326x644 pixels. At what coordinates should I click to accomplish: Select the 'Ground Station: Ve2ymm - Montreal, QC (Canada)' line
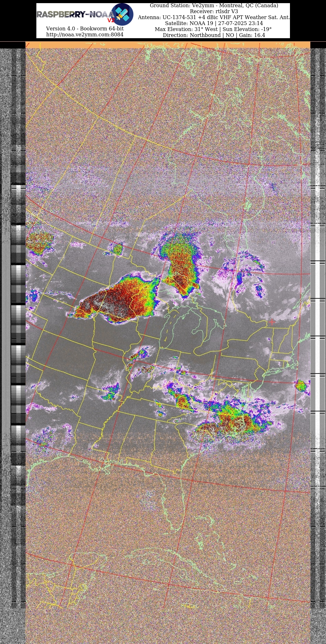(214, 5)
